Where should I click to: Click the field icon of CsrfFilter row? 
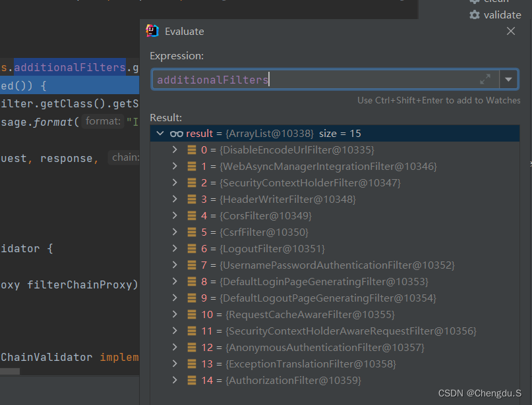click(x=192, y=232)
